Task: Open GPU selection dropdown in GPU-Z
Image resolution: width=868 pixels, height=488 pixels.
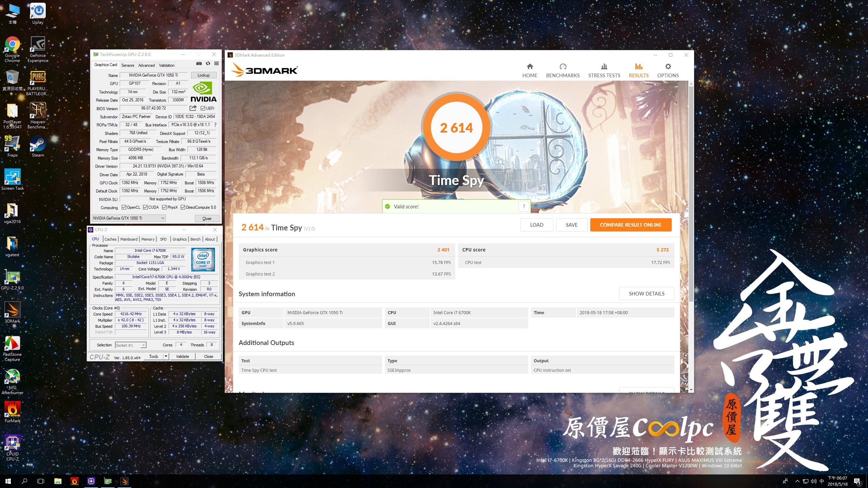Action: [129, 218]
